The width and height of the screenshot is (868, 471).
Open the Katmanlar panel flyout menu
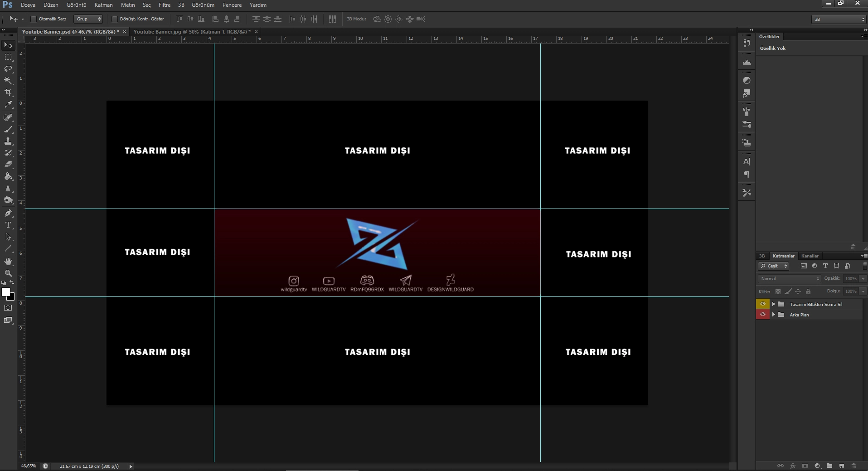[864, 256]
